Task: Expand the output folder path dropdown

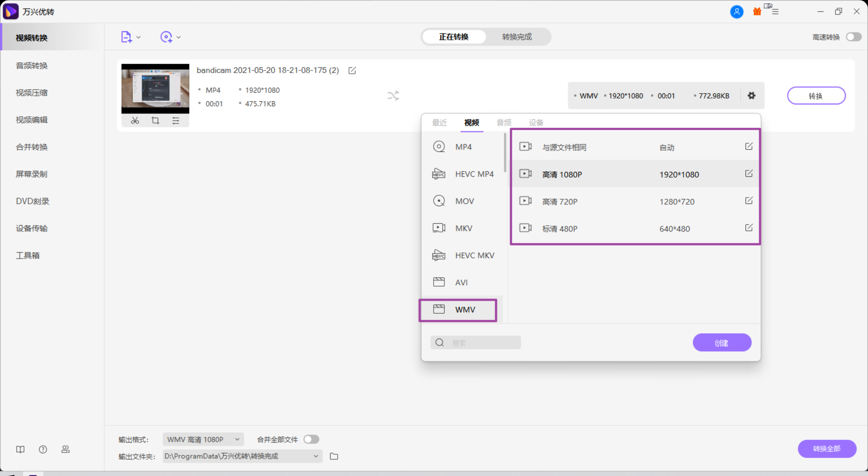Action: click(x=316, y=456)
